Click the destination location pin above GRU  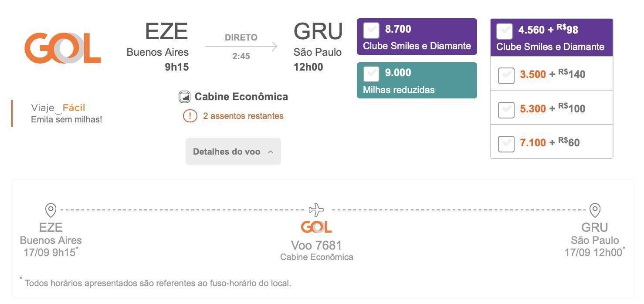(595, 210)
